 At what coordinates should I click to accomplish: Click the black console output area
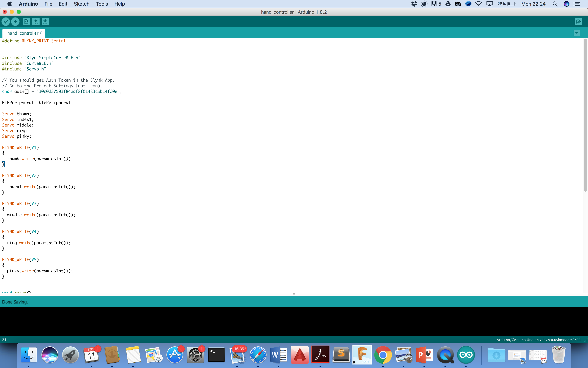pos(294,321)
